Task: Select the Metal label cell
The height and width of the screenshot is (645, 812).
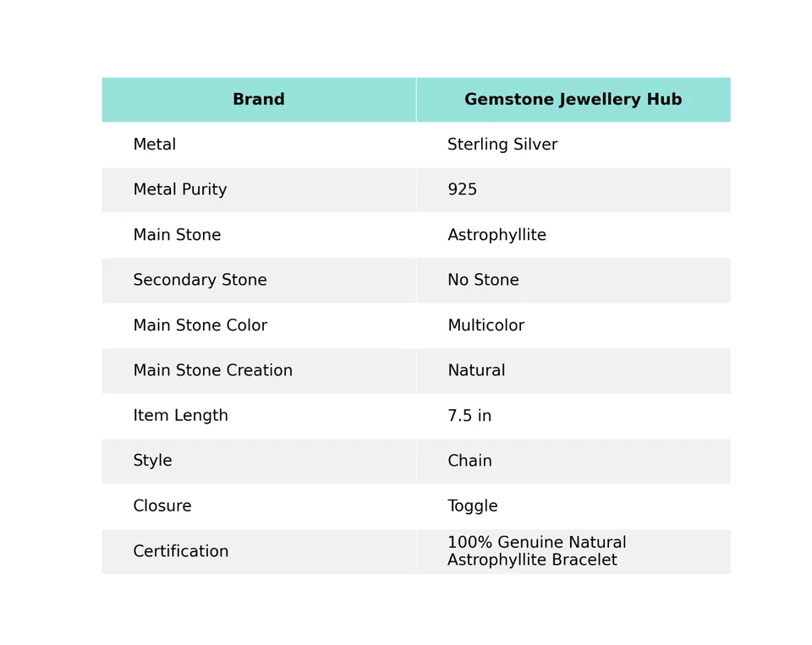Action: click(155, 145)
